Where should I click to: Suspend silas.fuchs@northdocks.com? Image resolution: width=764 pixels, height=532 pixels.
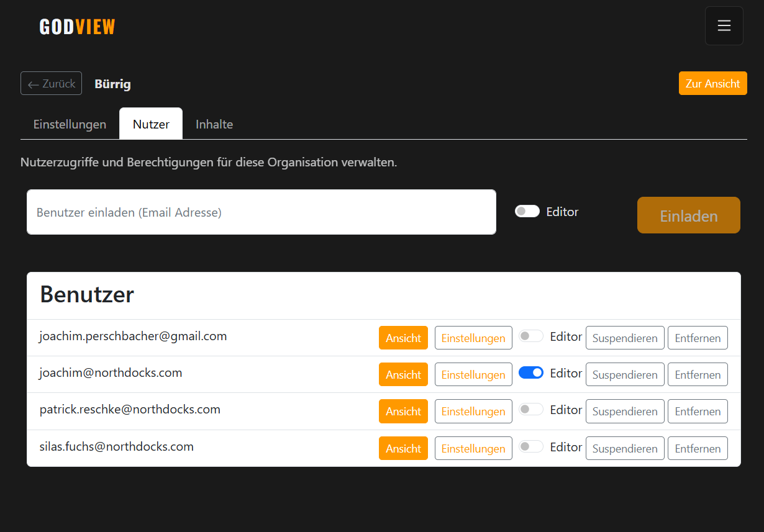[625, 448]
